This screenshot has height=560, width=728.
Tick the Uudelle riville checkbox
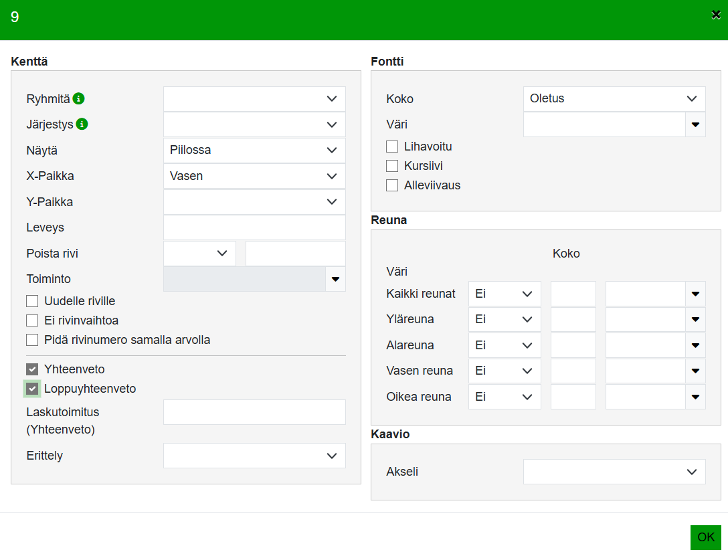coord(32,301)
